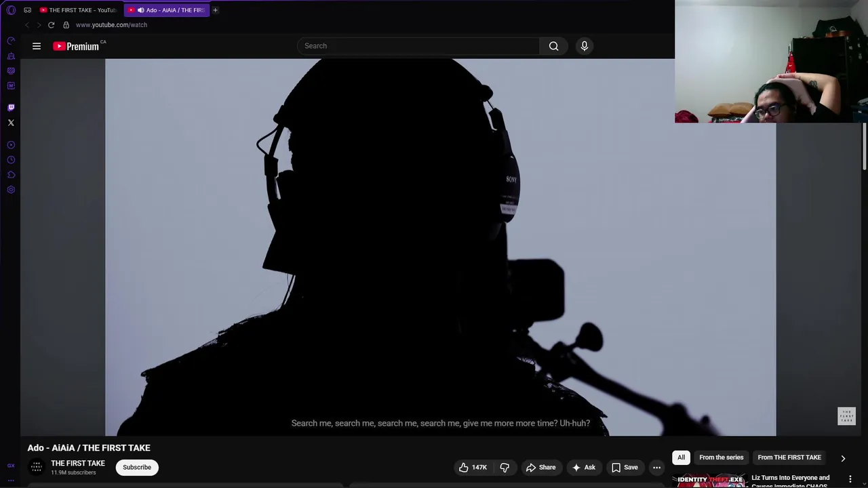The image size is (868, 488).
Task: Click THE FIRST TAKE watermark in video
Action: coord(846,416)
